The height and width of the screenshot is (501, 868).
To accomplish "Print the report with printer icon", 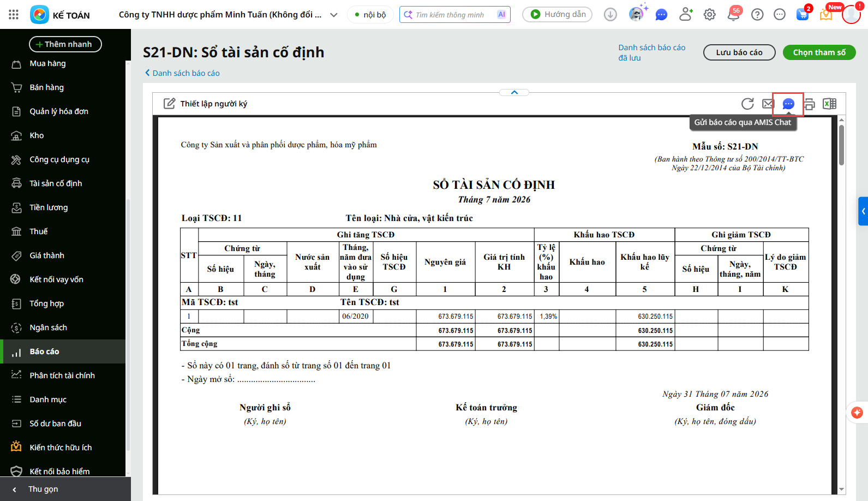I will pos(809,104).
